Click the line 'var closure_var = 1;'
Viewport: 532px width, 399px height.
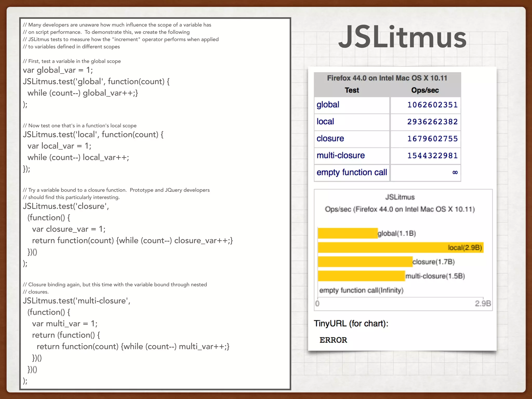(x=69, y=229)
